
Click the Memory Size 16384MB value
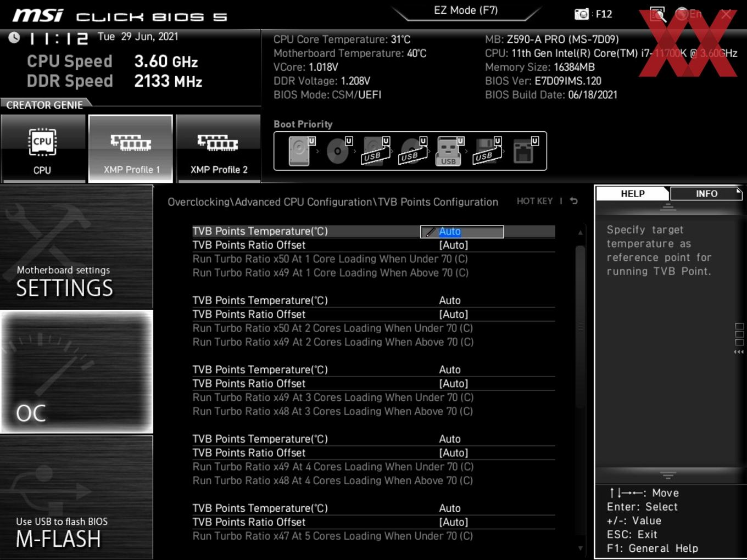click(x=574, y=67)
